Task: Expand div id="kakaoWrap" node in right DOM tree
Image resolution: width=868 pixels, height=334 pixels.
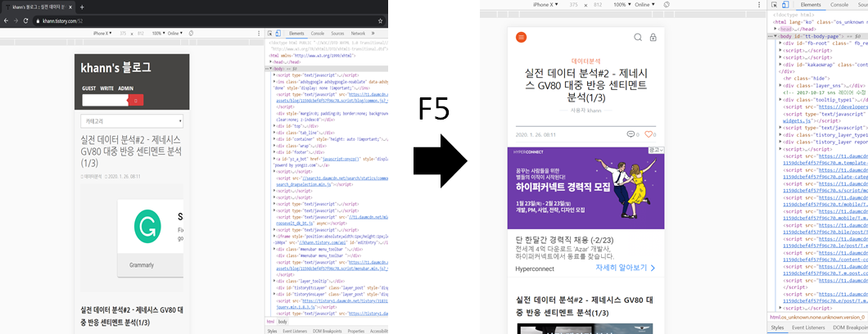Action: tap(780, 64)
